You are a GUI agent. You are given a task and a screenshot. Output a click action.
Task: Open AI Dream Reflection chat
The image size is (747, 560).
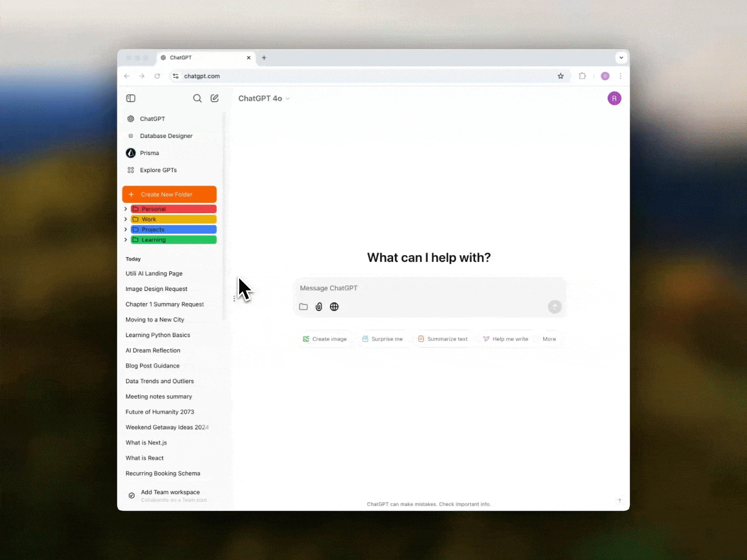point(153,351)
